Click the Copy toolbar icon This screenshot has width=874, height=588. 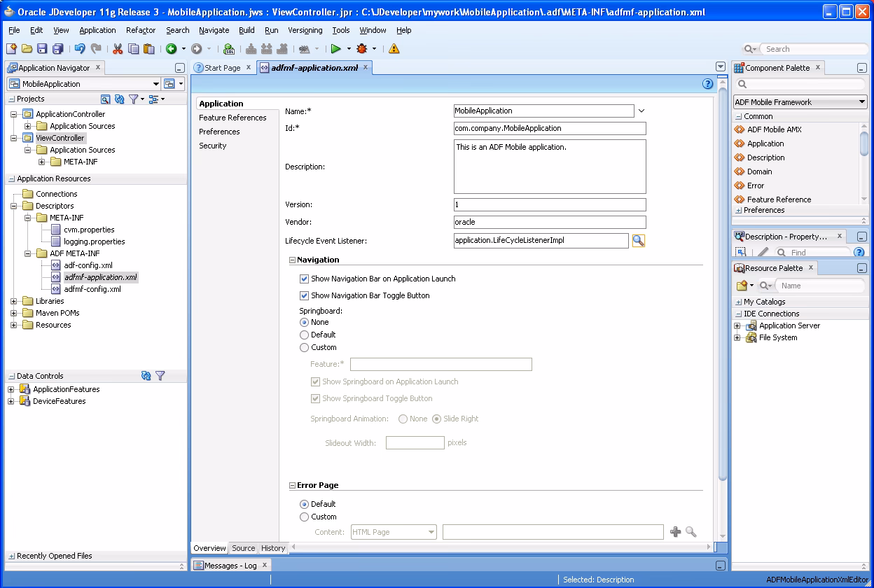[x=133, y=49]
